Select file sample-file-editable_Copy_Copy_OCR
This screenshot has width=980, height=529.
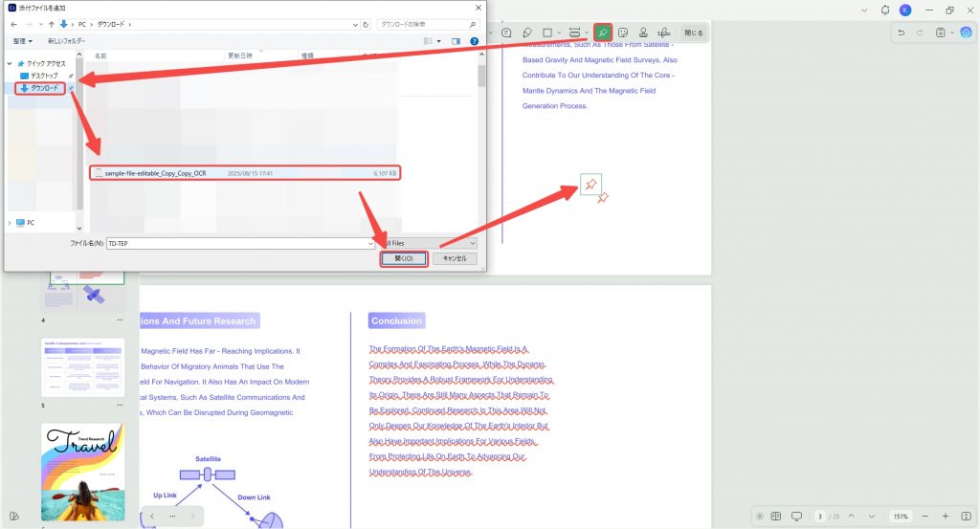point(244,173)
